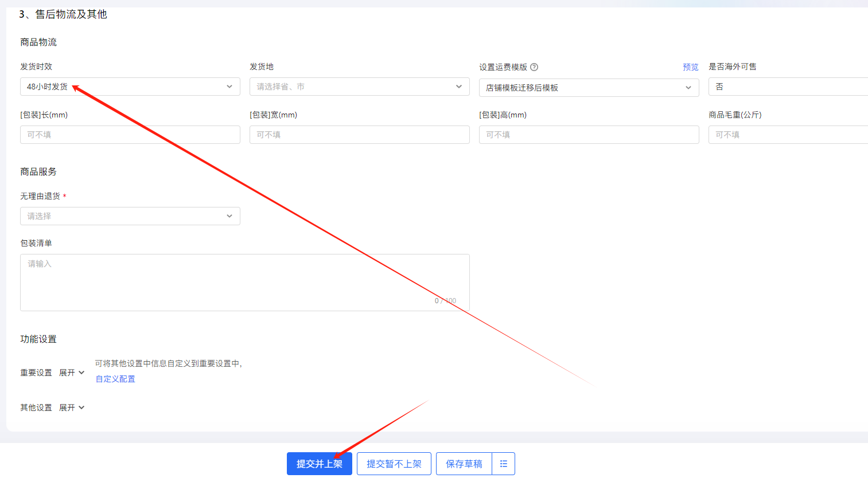This screenshot has width=868, height=478.
Task: Open the 设置运费模版 template dropdown
Action: click(x=589, y=88)
